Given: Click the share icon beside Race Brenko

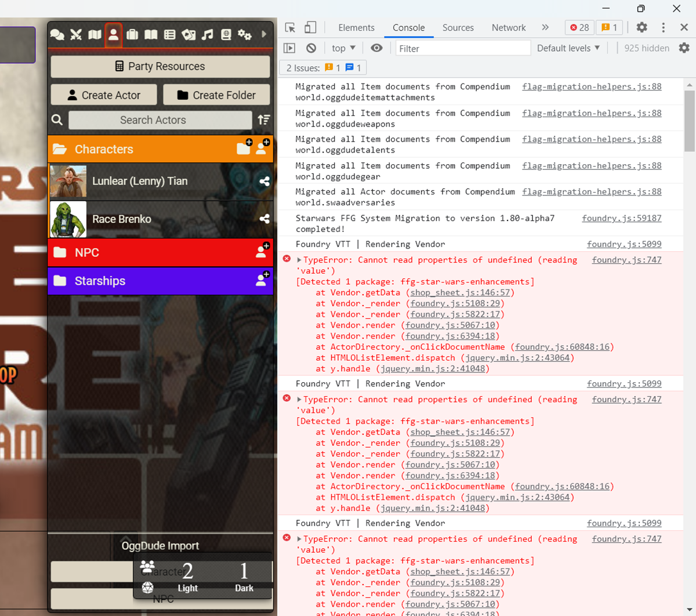Looking at the screenshot, I should click(x=264, y=219).
